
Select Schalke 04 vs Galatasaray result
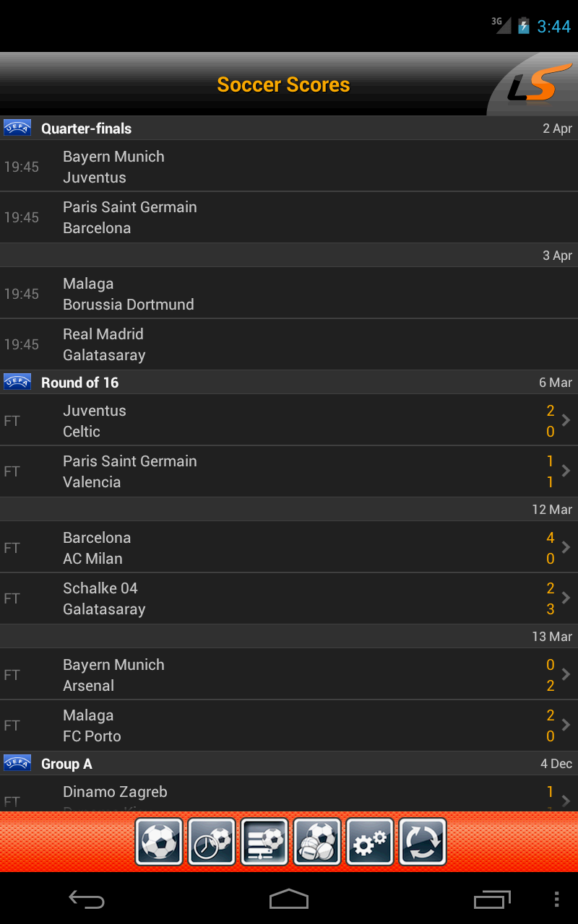point(289,598)
